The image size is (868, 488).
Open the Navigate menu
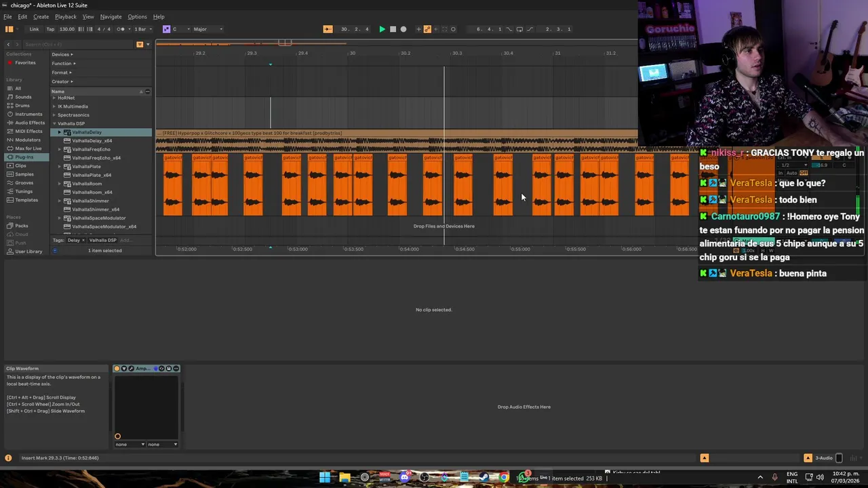coord(111,16)
